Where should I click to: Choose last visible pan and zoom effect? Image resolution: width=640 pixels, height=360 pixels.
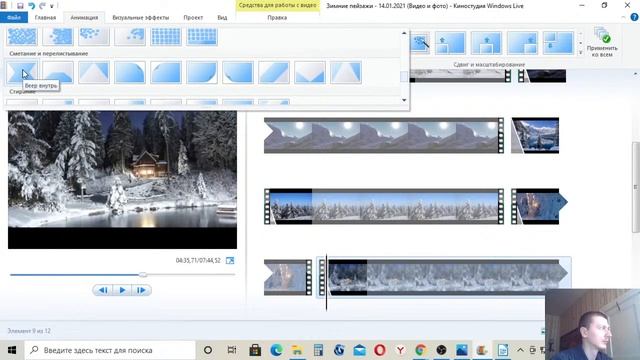558,42
